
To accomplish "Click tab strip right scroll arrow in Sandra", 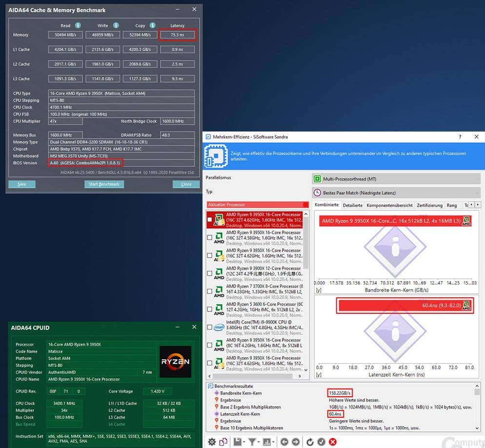I will [x=478, y=204].
